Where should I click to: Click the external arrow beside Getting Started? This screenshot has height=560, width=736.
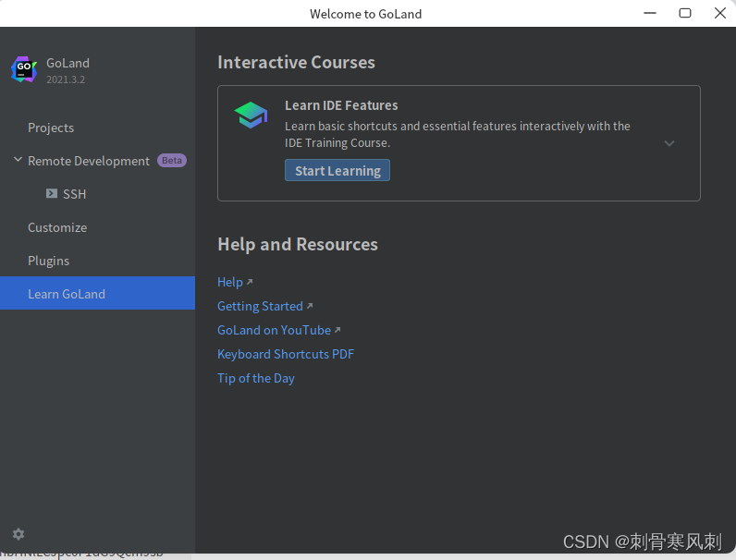tap(310, 306)
